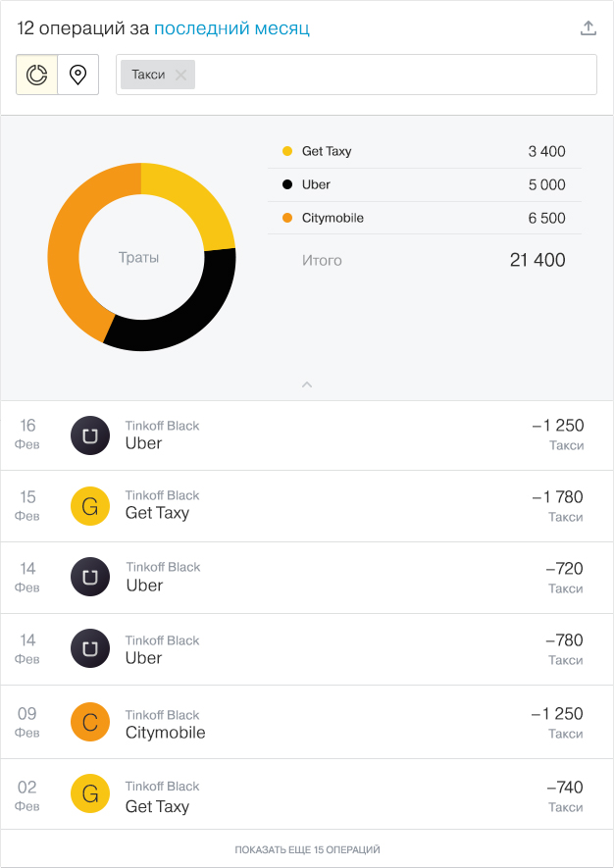Viewport: 614px width, 868px height.
Task: Open the последний месяц period selector
Action: coord(231,28)
